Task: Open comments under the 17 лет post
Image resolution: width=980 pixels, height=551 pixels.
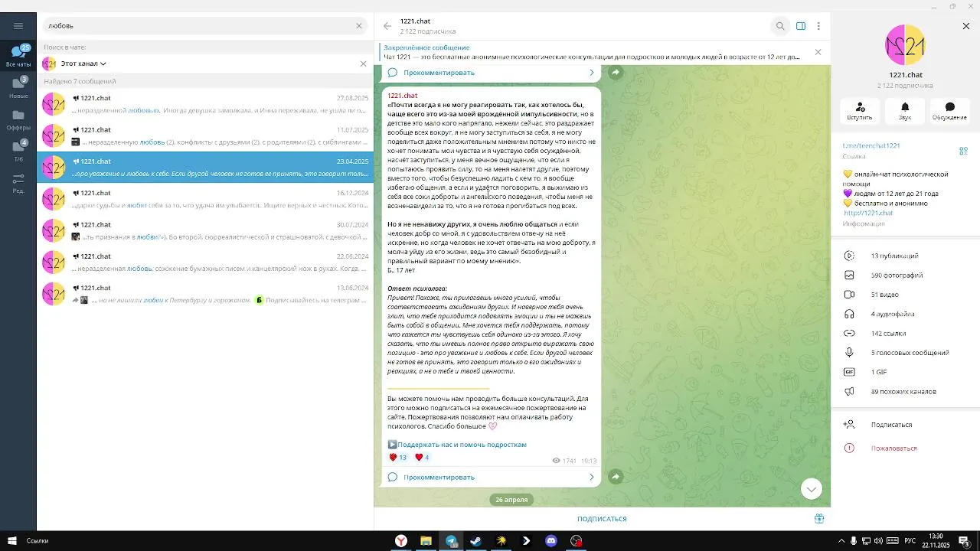Action: pyautogui.click(x=439, y=478)
